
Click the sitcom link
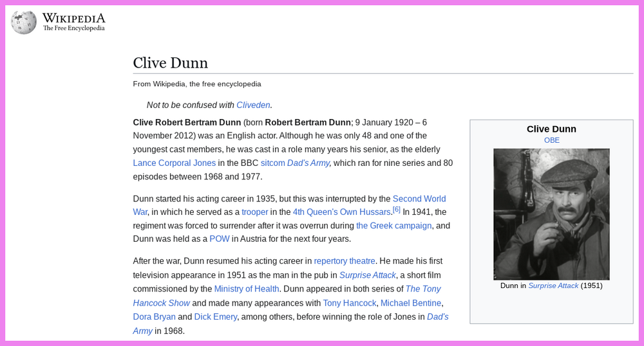point(272,163)
